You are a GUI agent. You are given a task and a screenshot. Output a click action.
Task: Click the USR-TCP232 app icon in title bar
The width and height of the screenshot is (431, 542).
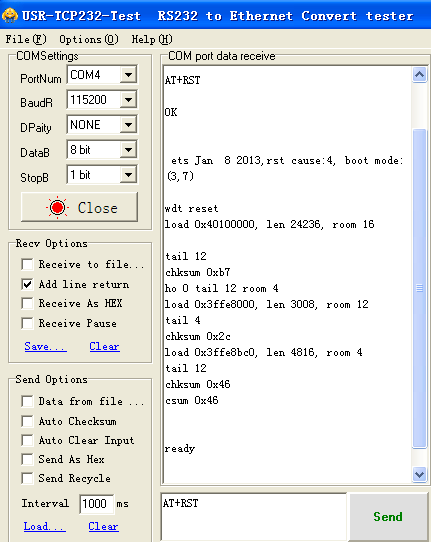10,16
